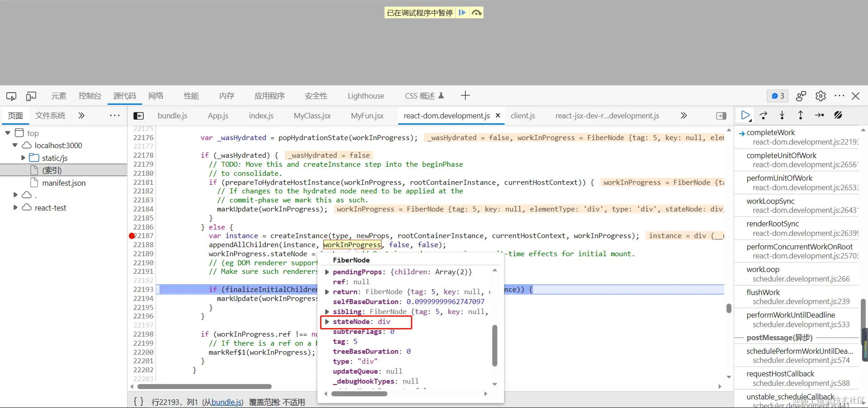868x408 pixels.
Task: Switch to the 控制台 tab
Action: point(90,96)
